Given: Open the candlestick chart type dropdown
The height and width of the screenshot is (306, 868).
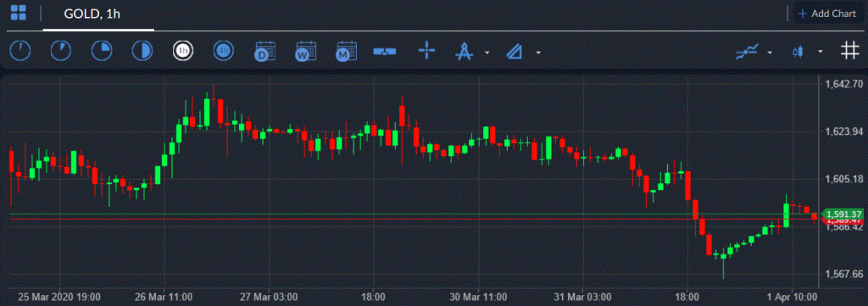Looking at the screenshot, I should pyautogui.click(x=821, y=52).
